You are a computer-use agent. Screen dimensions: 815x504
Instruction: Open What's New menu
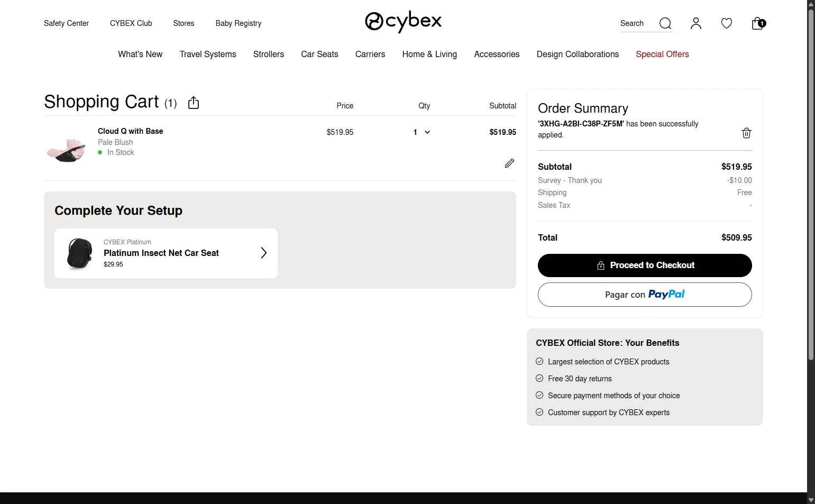pyautogui.click(x=140, y=54)
